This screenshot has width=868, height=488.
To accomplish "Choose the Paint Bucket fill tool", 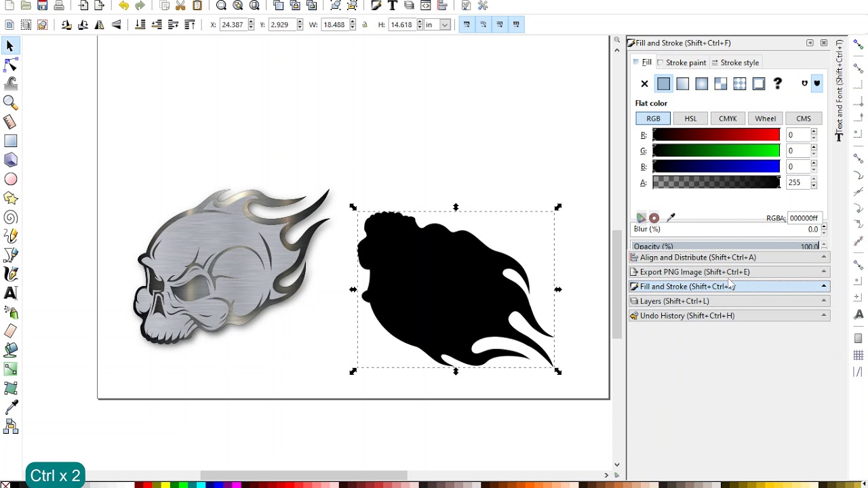I will point(10,350).
